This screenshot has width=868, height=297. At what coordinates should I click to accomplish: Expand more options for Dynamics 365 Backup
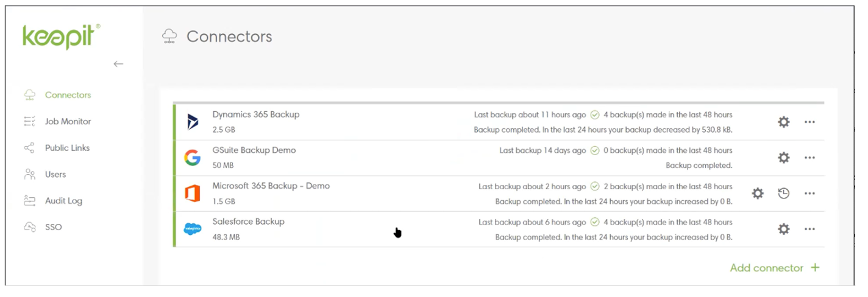809,122
